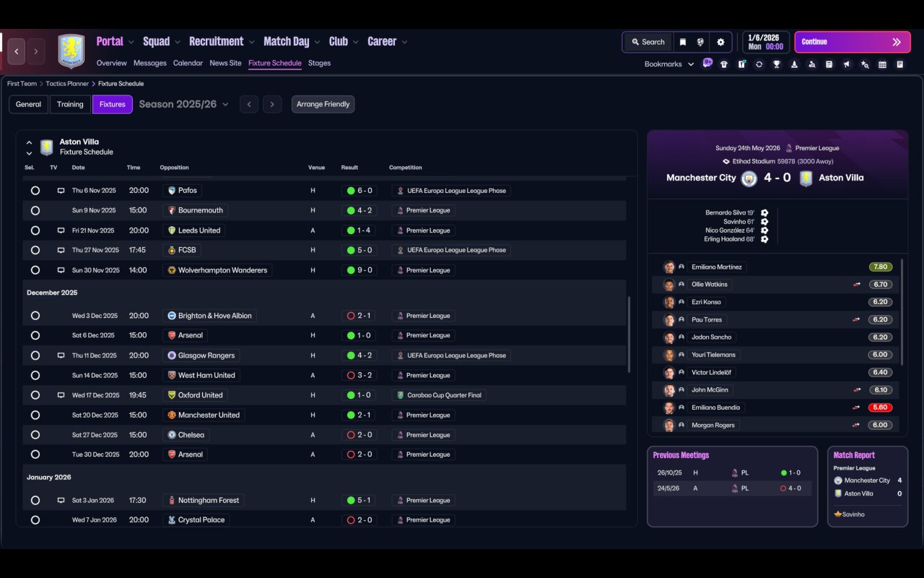The height and width of the screenshot is (578, 924).
Task: Select the Brighton & Hove Albion radio button
Action: click(x=35, y=316)
